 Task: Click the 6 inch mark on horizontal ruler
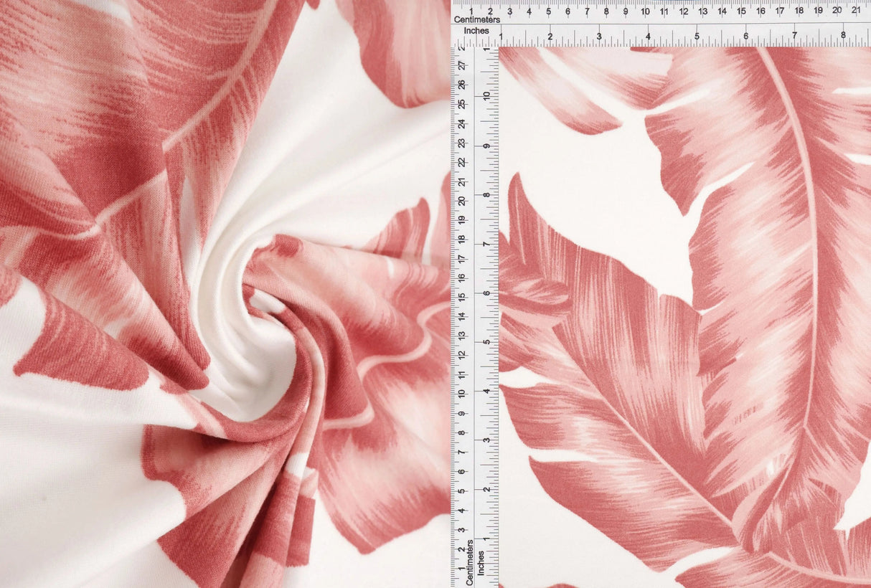click(x=745, y=36)
